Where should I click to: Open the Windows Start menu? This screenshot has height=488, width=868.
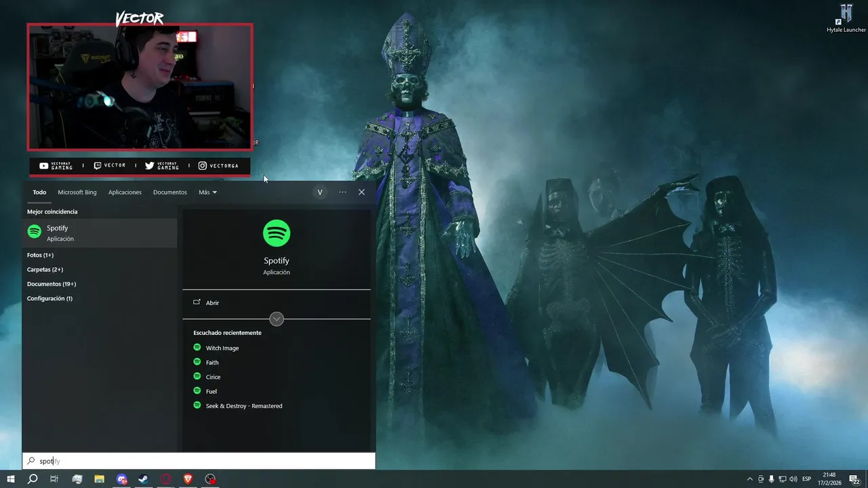tap(11, 479)
